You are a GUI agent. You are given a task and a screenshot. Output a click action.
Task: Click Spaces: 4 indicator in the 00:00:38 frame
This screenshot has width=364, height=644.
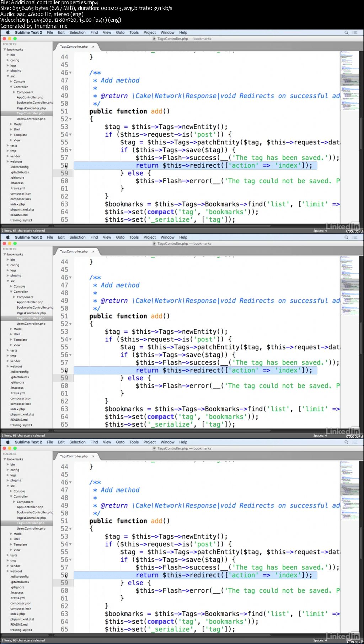[x=320, y=231]
